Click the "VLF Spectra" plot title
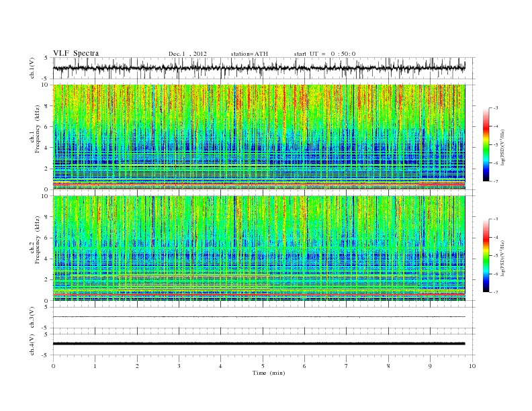Viewport: 532px width, 411px height. (x=76, y=53)
